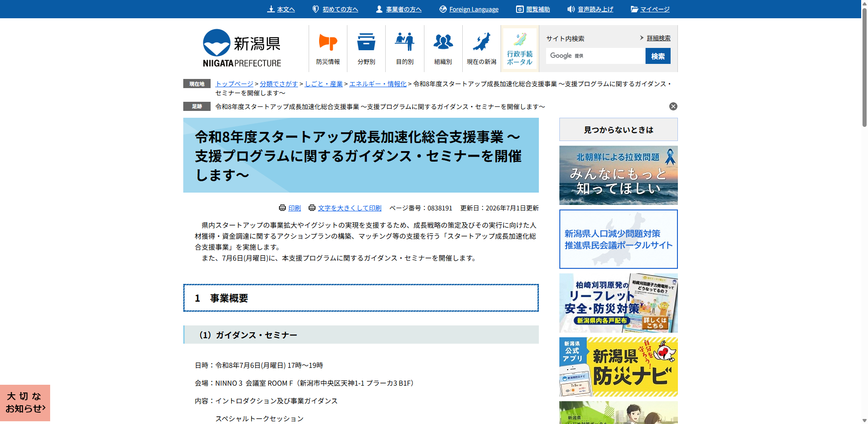Open マイページ my page link

(x=655, y=9)
